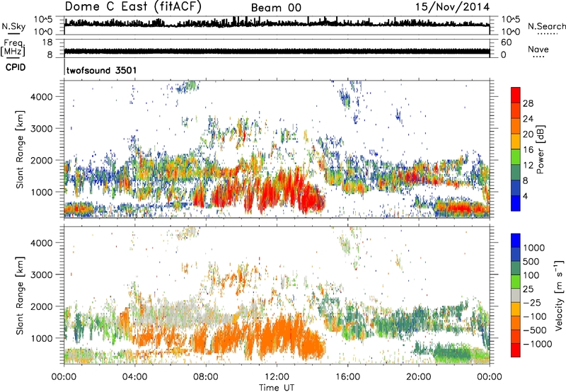Click the frequency band trace in the Freq. panel
This screenshot has width=566, height=392.
[x=277, y=51]
